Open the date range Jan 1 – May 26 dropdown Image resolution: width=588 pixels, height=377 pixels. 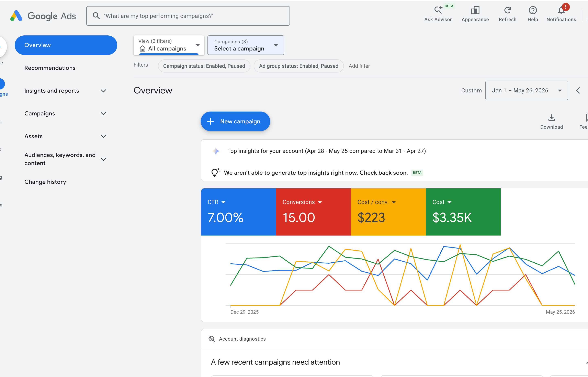(x=527, y=90)
